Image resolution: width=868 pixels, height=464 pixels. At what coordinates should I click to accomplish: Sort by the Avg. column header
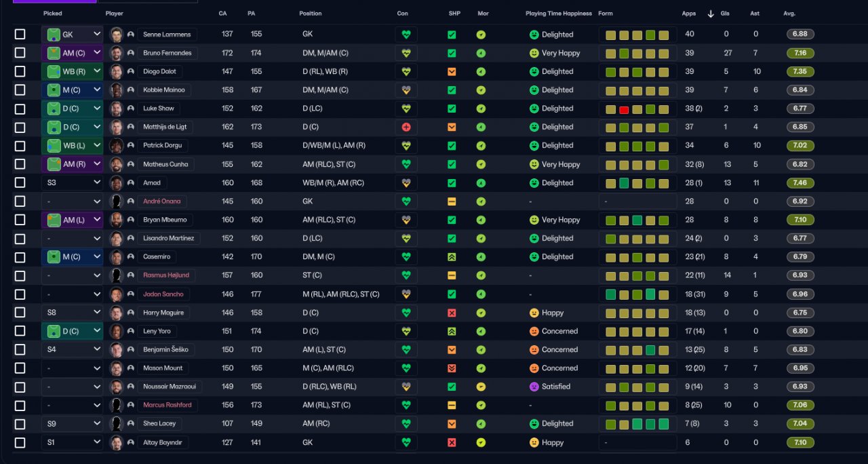[789, 14]
